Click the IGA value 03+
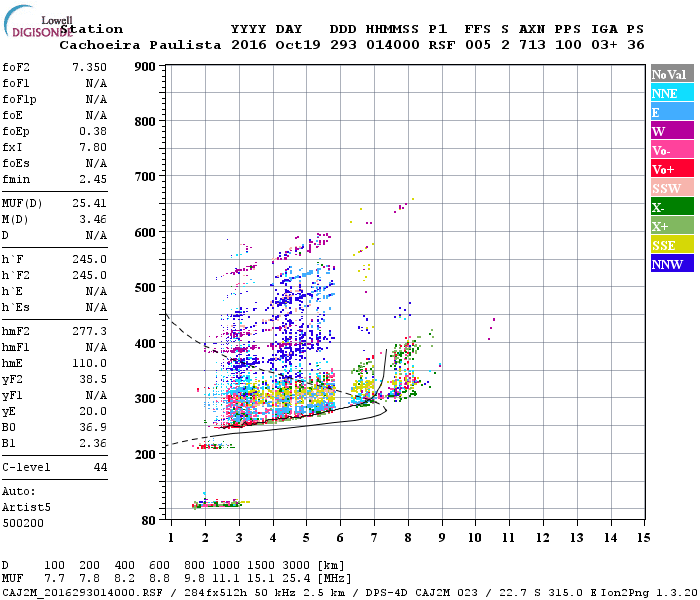The width and height of the screenshot is (700, 600). pos(604,45)
